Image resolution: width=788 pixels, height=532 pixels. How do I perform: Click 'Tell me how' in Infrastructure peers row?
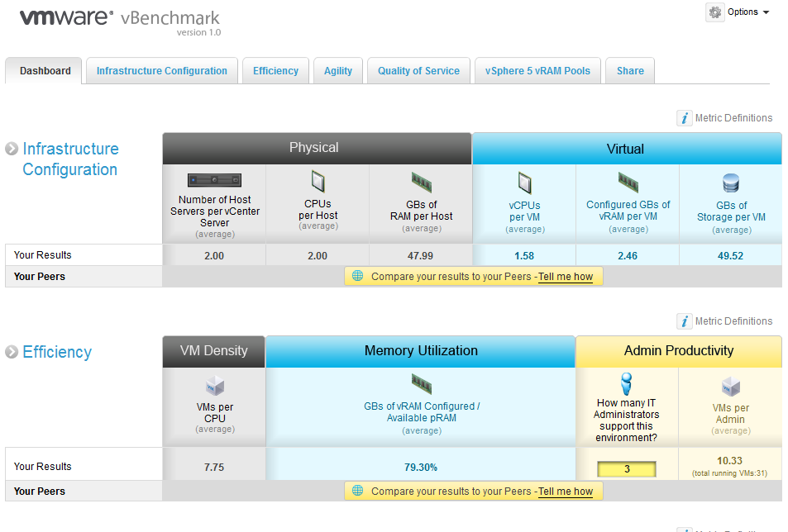[x=566, y=277]
